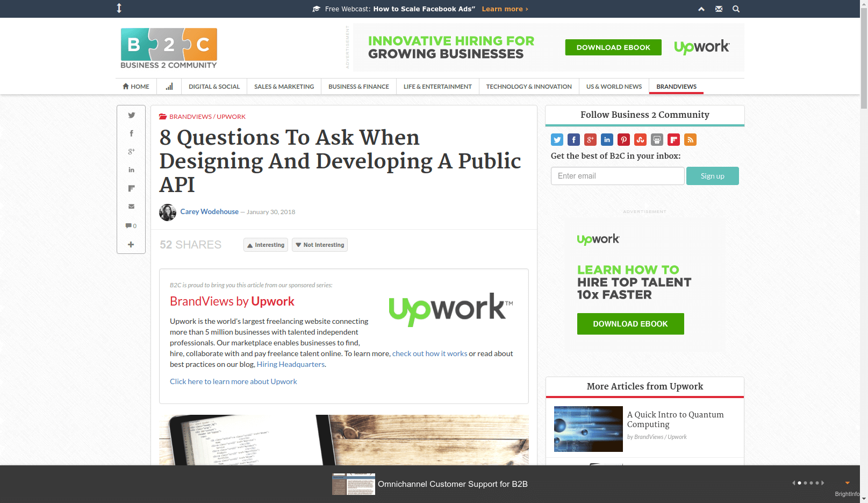
Task: Select the BrandViews tab
Action: click(676, 87)
